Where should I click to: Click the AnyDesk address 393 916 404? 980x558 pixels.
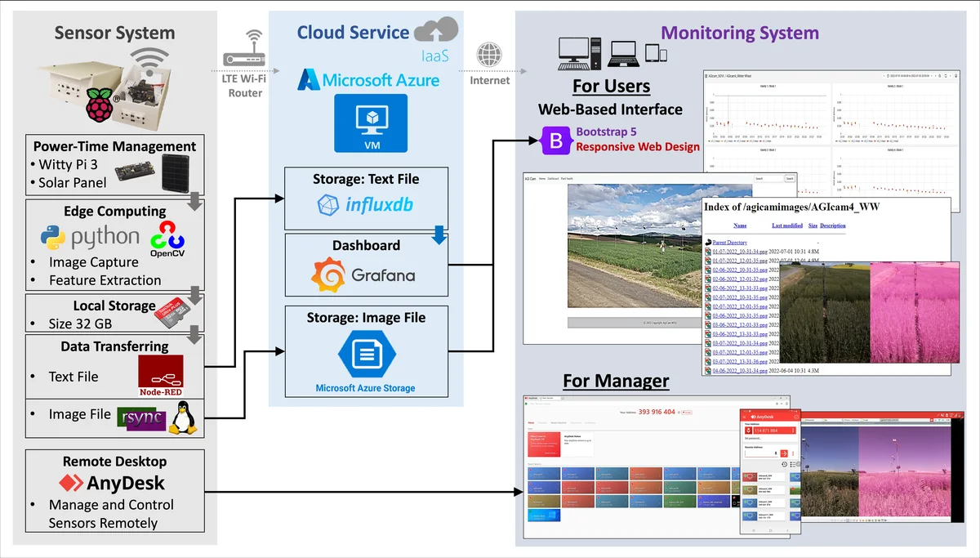(657, 413)
